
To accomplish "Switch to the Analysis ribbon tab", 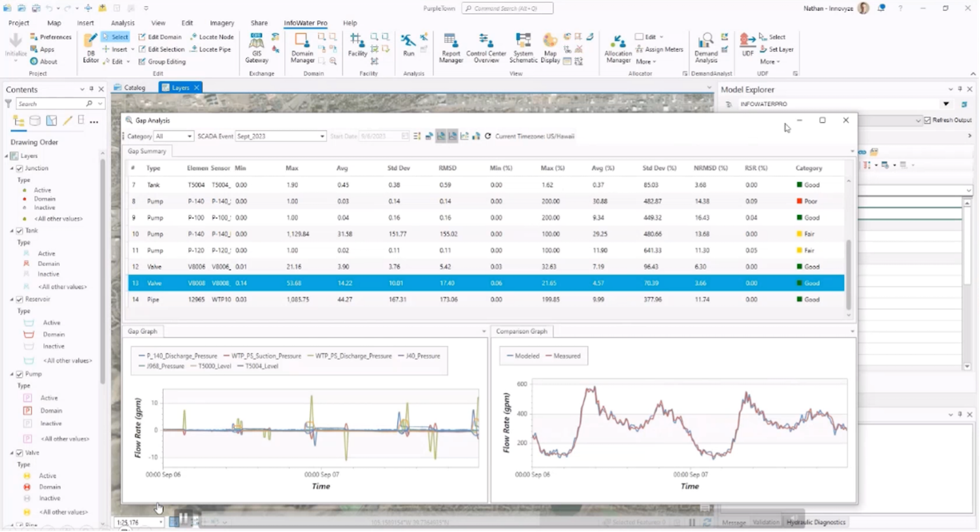I will [x=122, y=23].
